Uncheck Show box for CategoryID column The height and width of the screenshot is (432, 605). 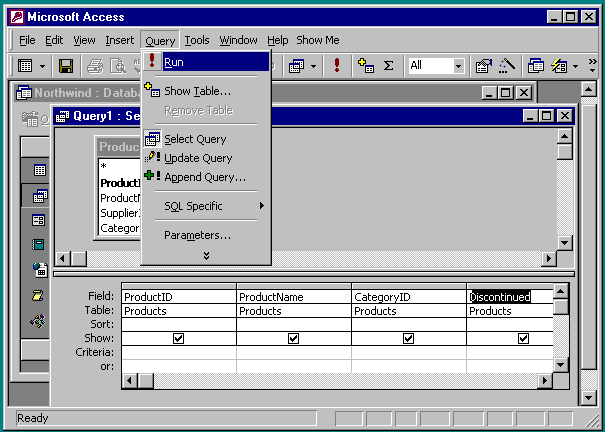[408, 338]
